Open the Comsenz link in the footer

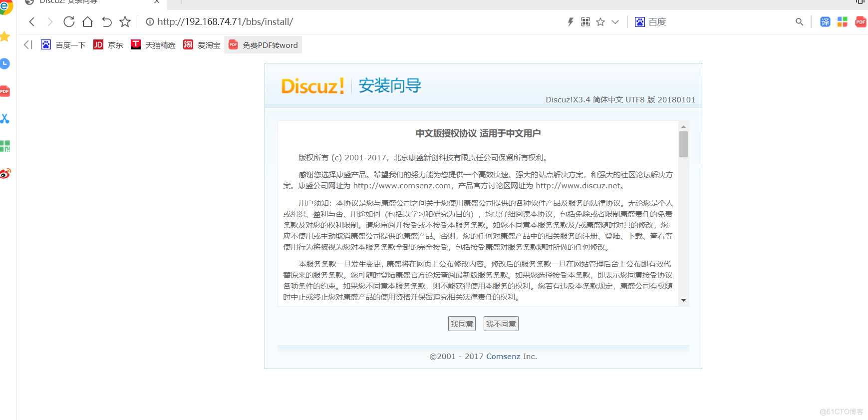(503, 356)
